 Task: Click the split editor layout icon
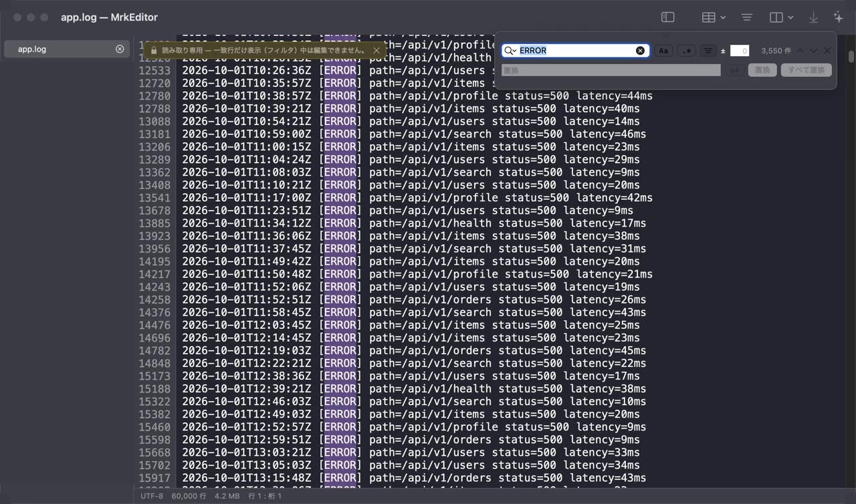click(776, 17)
